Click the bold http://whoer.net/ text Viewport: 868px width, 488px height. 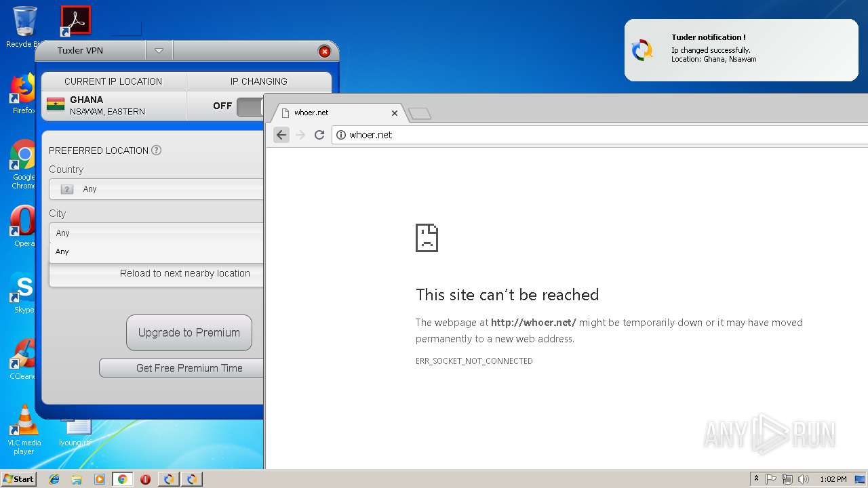pyautogui.click(x=534, y=323)
